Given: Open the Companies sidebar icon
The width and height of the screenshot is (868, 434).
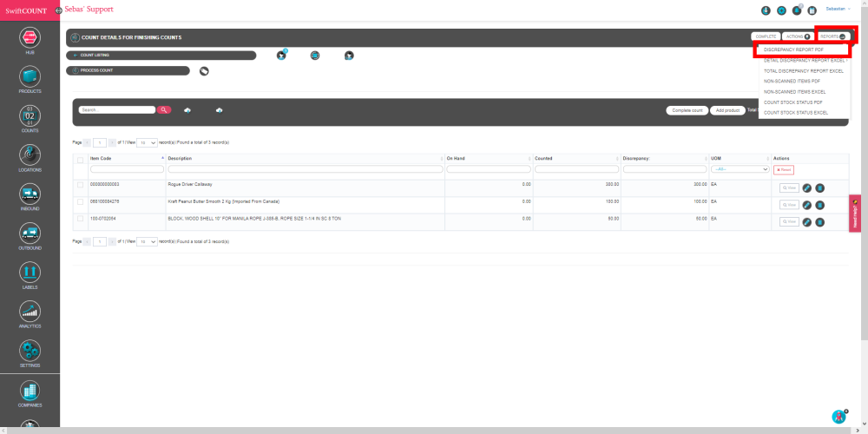Looking at the screenshot, I should point(30,391).
